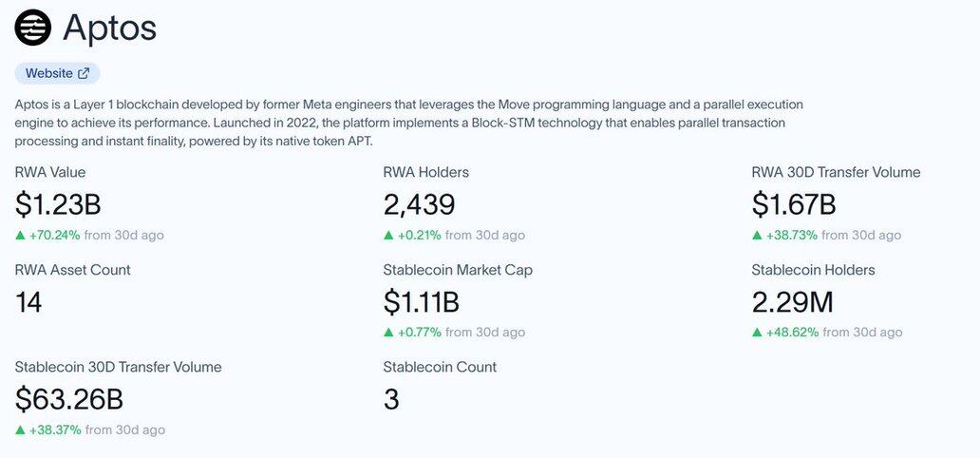Click the external link icon beside Website
Screen dimensions: 980x458
pyautogui.click(x=84, y=73)
